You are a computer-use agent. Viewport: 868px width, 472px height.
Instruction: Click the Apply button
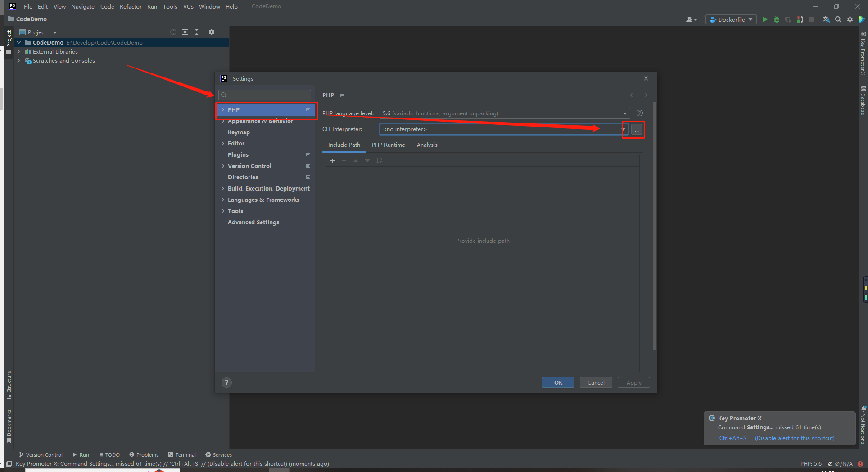(x=634, y=382)
